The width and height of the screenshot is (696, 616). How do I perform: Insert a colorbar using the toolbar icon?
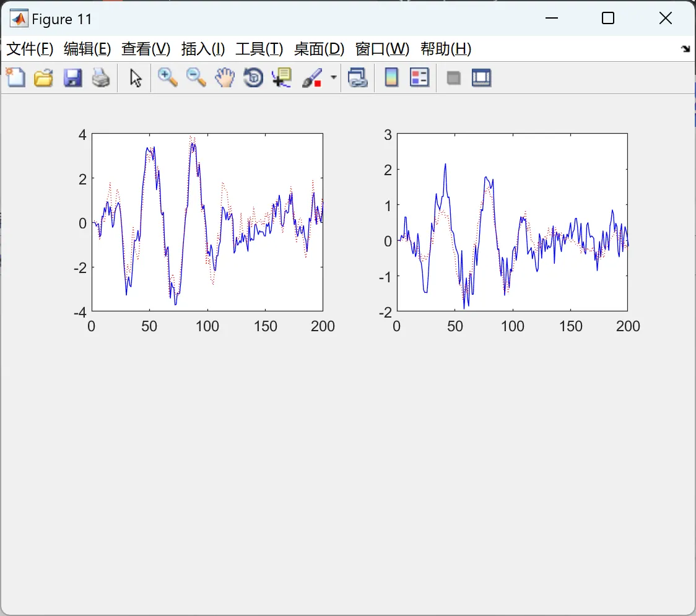click(x=391, y=77)
